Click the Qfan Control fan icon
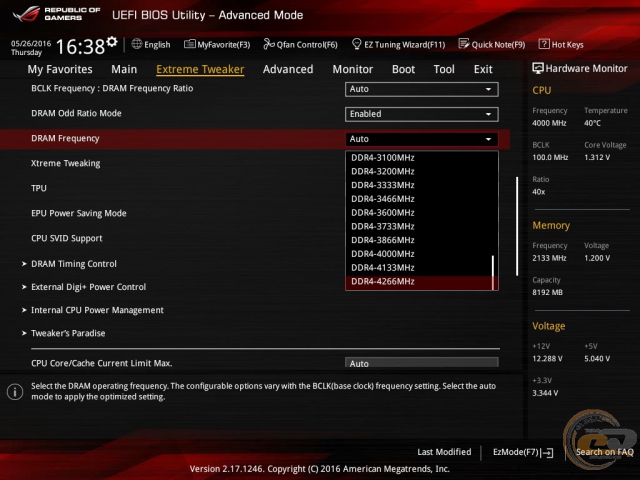The image size is (640, 480). pos(269,44)
